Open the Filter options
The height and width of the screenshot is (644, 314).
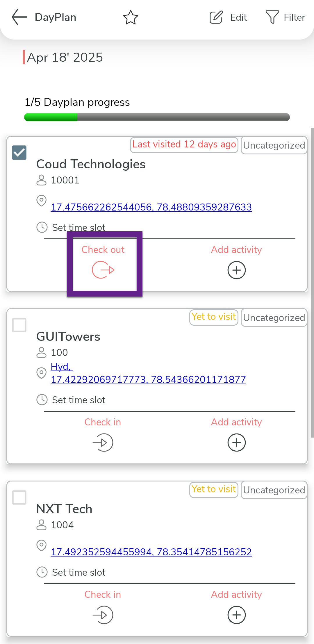click(286, 17)
